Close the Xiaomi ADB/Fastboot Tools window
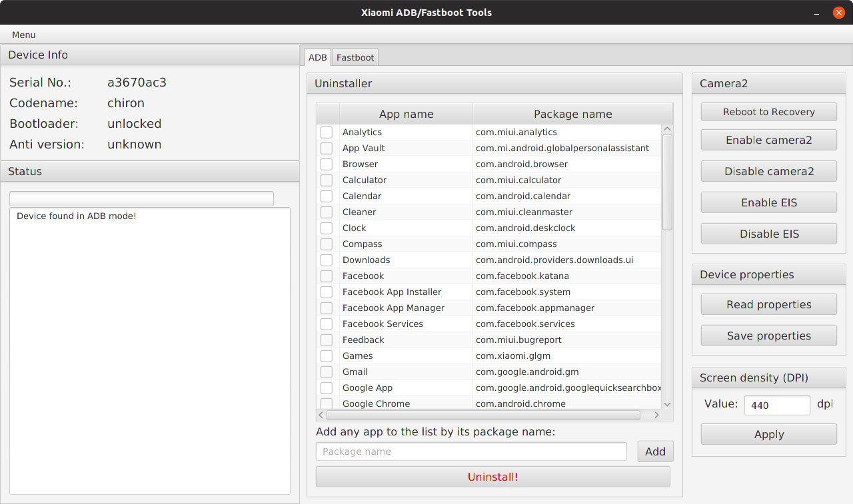853x504 pixels. coord(838,13)
